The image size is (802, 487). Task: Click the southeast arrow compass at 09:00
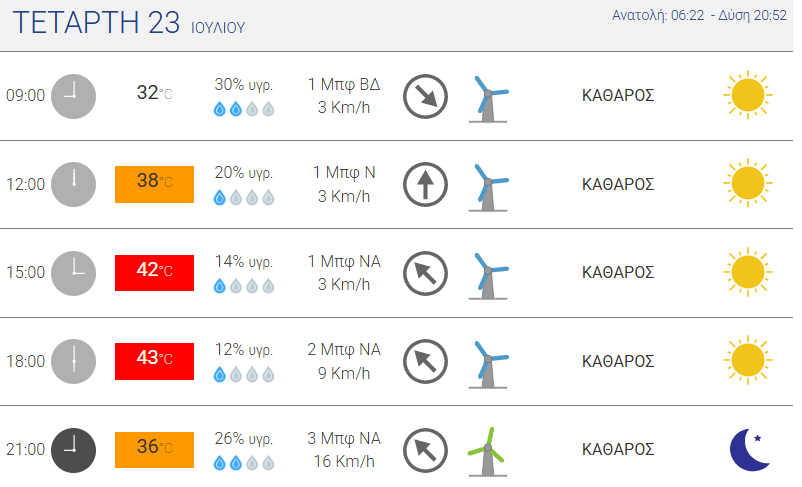[426, 96]
